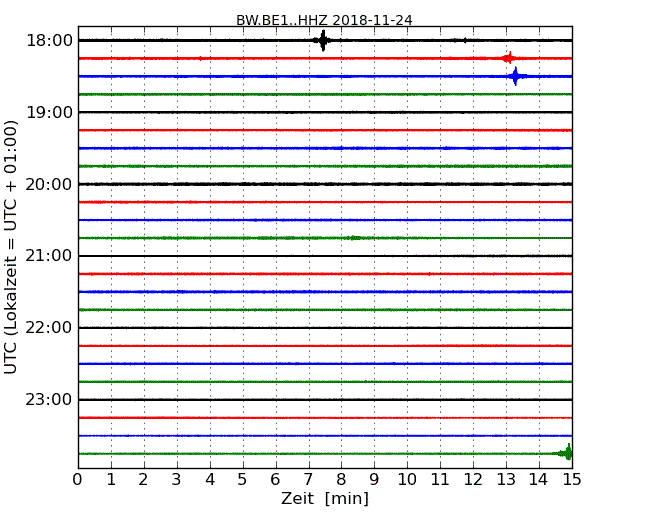Click the 18:00 time label

pos(49,41)
